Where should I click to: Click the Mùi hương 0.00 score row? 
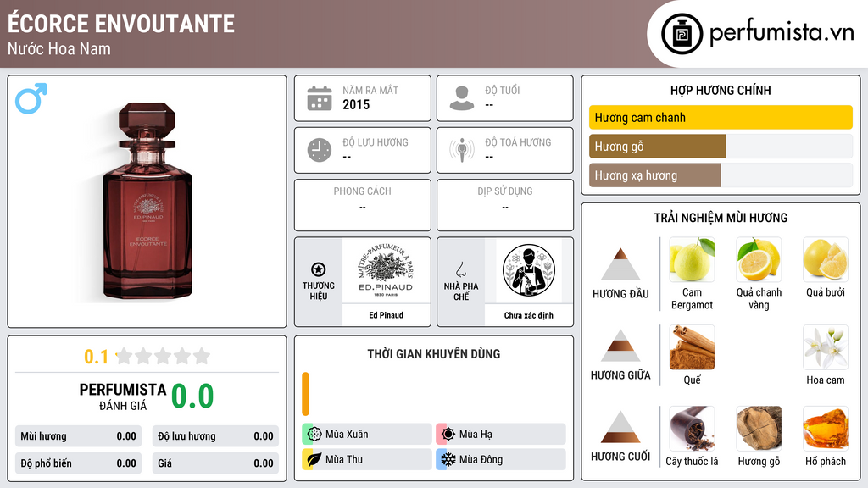(x=78, y=436)
